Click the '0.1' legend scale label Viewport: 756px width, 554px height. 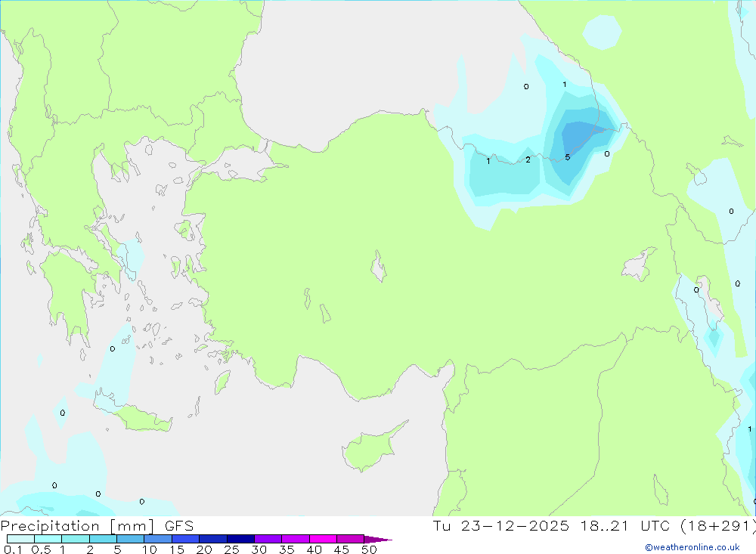(x=13, y=549)
